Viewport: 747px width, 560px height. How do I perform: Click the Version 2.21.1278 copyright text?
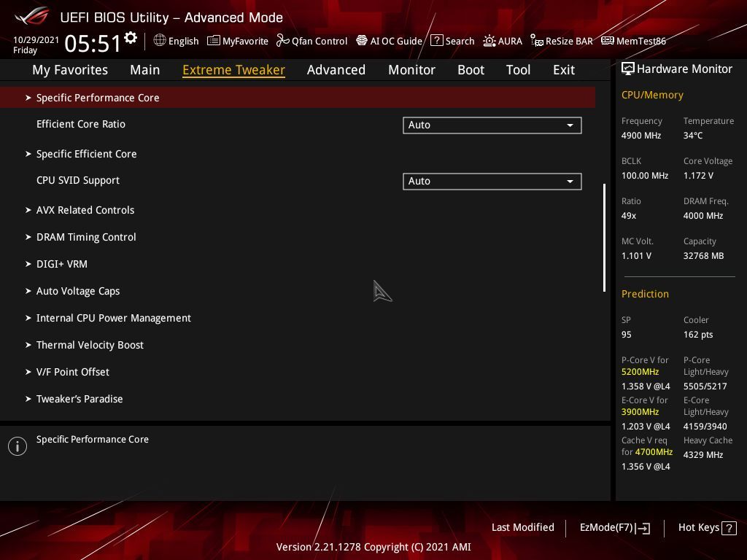click(373, 547)
